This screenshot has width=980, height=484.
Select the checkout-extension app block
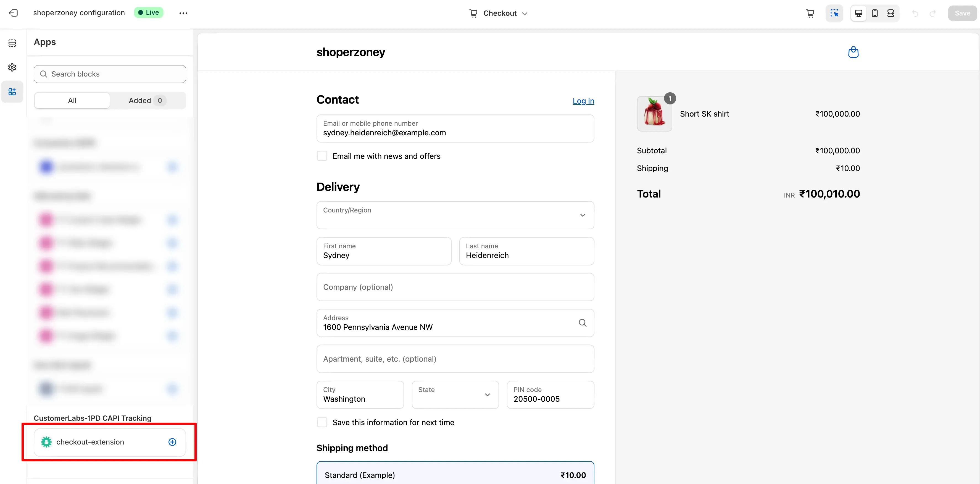click(110, 442)
